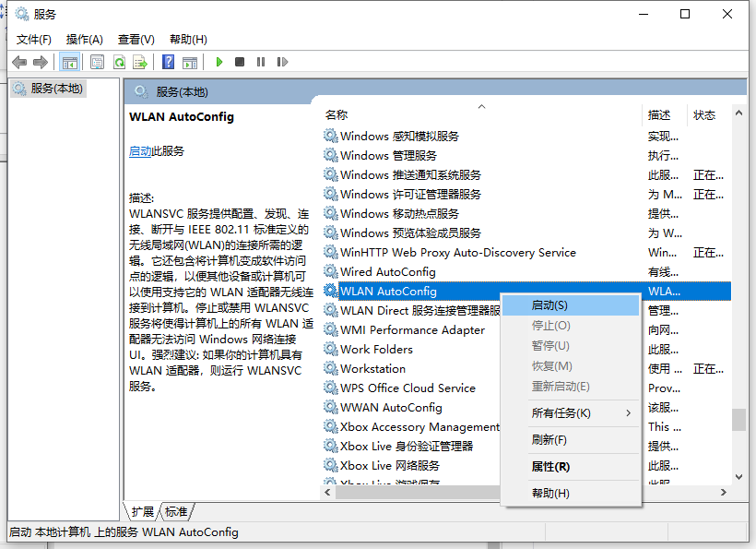Switch to the 扩展 tab

(x=142, y=512)
